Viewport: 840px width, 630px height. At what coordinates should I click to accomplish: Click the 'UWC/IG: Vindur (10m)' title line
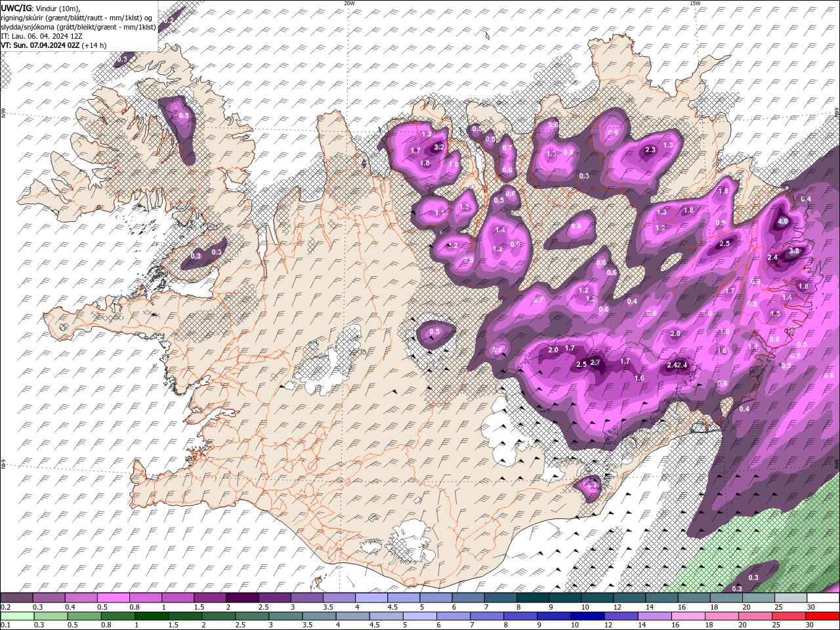tap(39, 8)
